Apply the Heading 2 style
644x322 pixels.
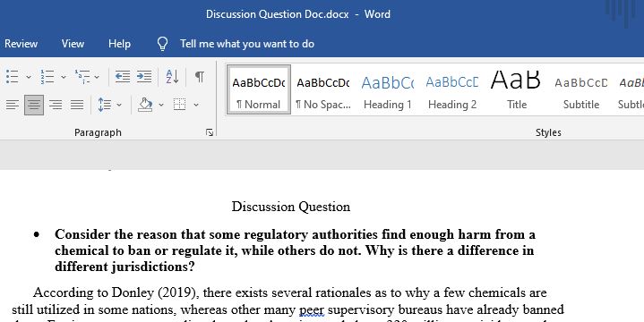click(451, 89)
